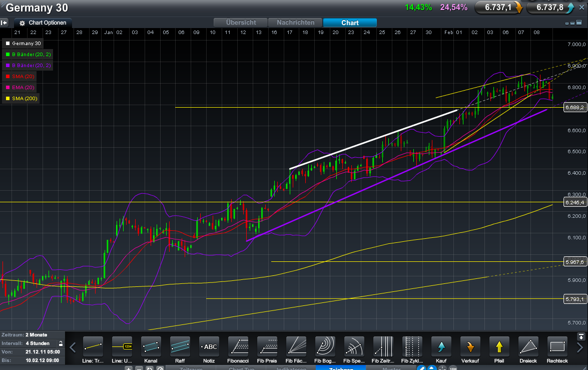Select the Fib Preis tool
Screen dimensions: 588x370
tap(267, 346)
